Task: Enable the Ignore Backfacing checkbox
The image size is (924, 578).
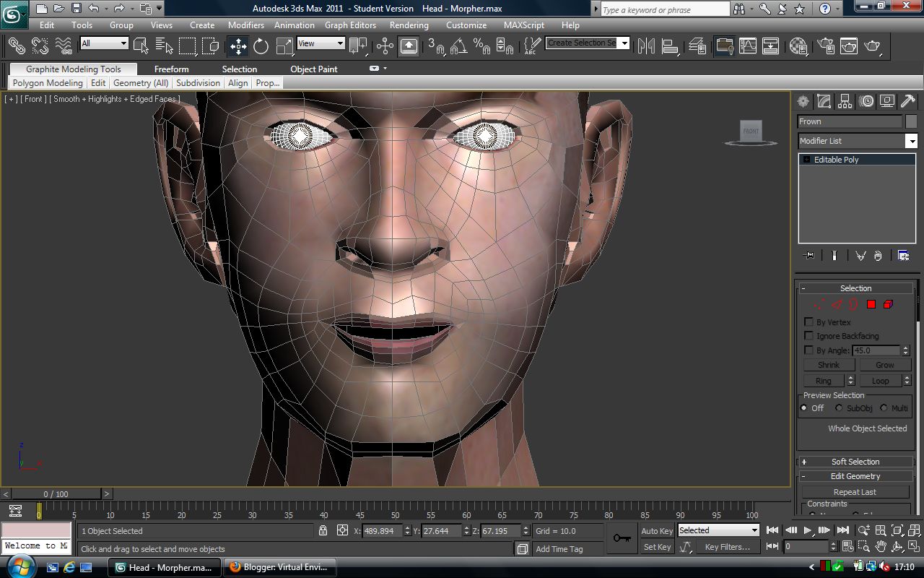Action: coord(809,336)
